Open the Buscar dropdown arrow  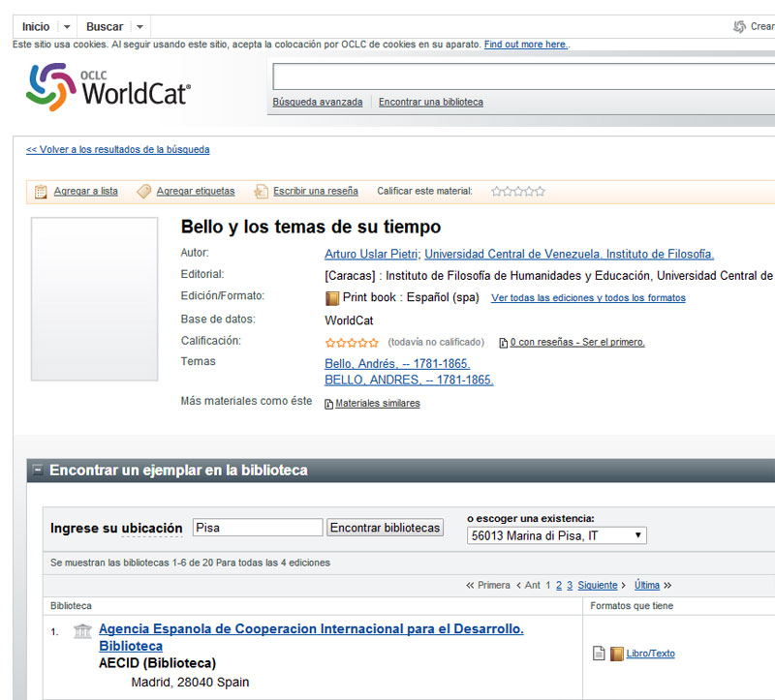click(x=139, y=27)
